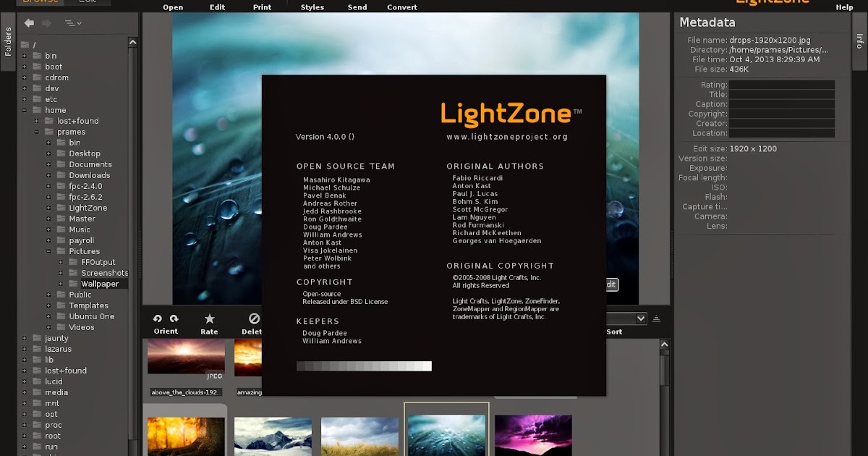Image resolution: width=868 pixels, height=456 pixels.
Task: Toggle sort direction icon beside sort dropdown
Action: [657, 318]
